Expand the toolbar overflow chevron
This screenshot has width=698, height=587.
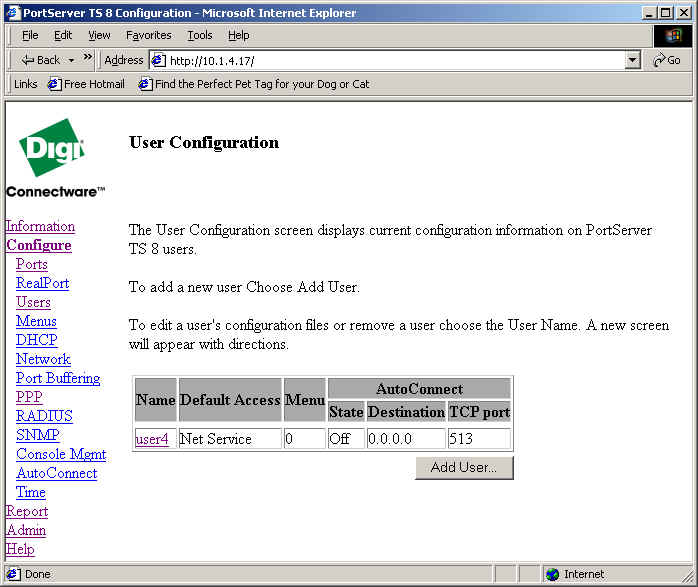coord(87,58)
